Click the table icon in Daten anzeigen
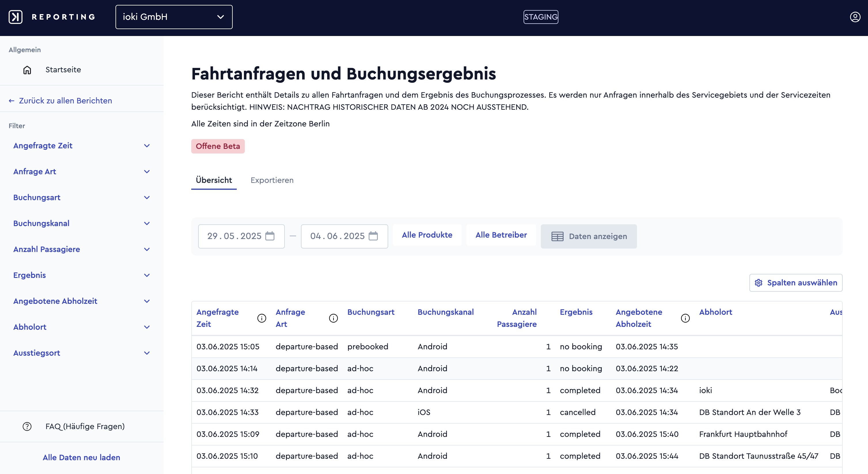Image resolution: width=868 pixels, height=474 pixels. pos(557,236)
